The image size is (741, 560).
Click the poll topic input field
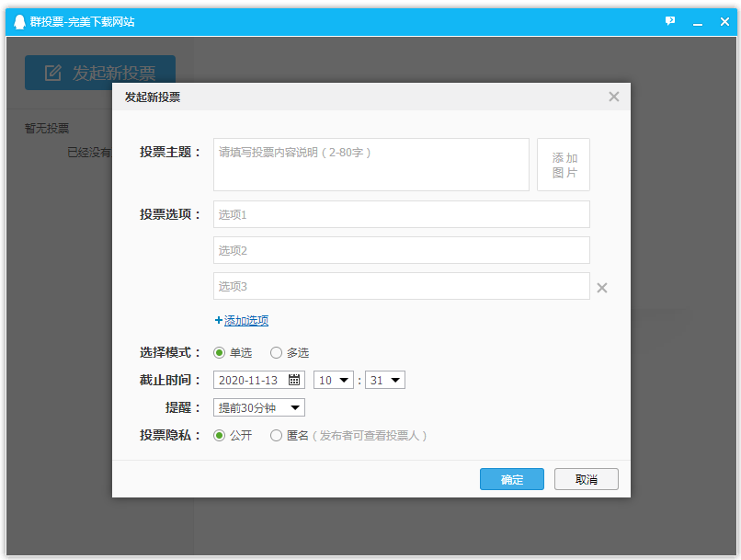point(370,166)
